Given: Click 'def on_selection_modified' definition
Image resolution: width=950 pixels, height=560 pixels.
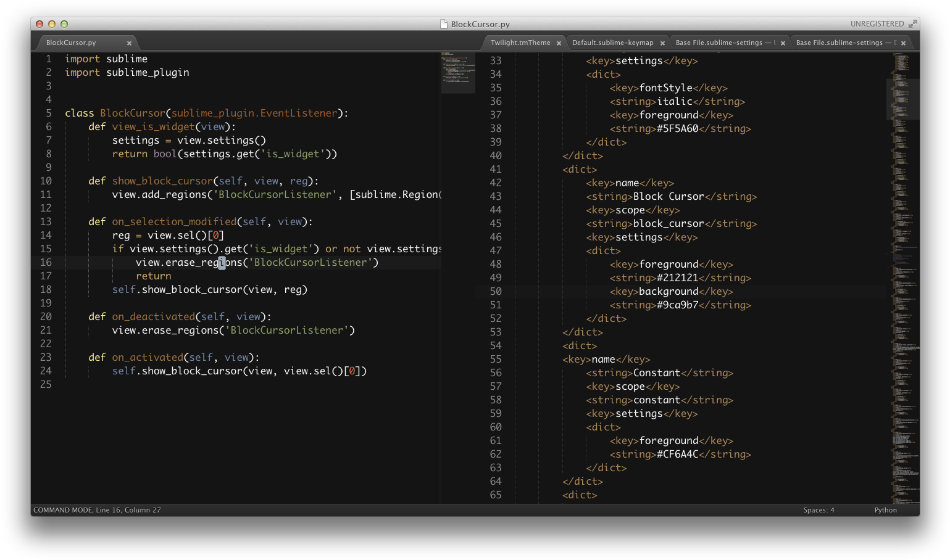Looking at the screenshot, I should coord(201,222).
